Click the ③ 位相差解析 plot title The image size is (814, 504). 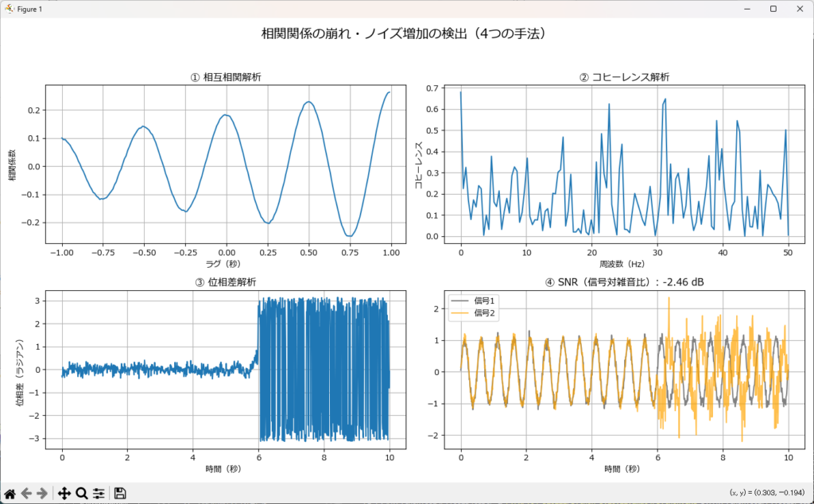227,282
